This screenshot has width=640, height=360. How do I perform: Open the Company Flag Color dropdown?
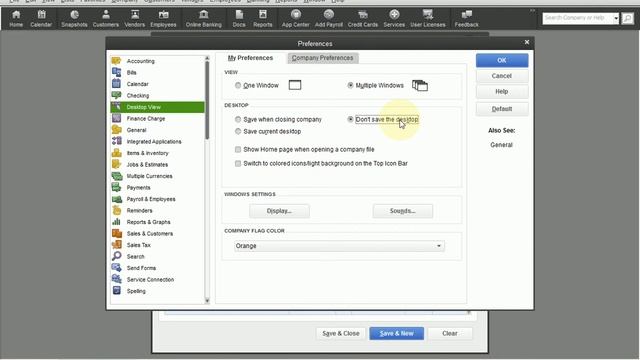(339, 246)
